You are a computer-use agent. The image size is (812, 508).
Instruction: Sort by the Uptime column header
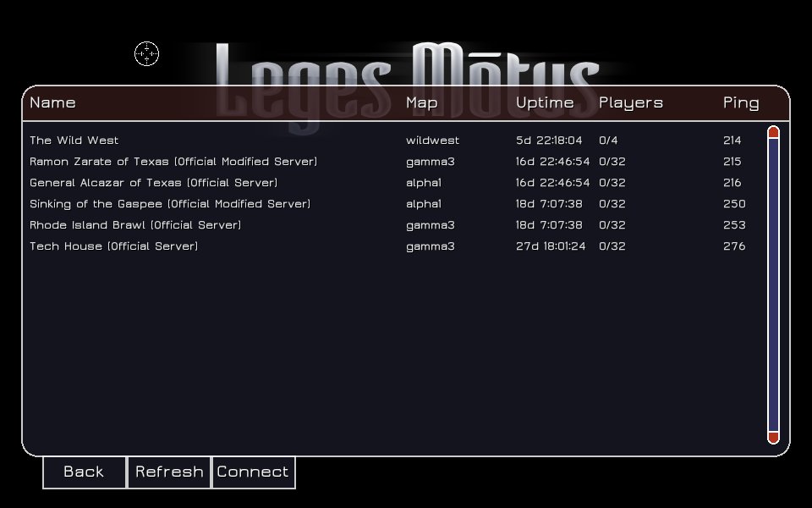[545, 102]
